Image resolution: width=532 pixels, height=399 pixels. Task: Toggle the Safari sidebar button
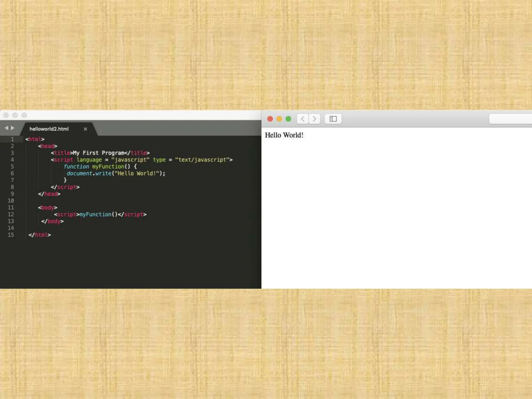click(x=333, y=119)
